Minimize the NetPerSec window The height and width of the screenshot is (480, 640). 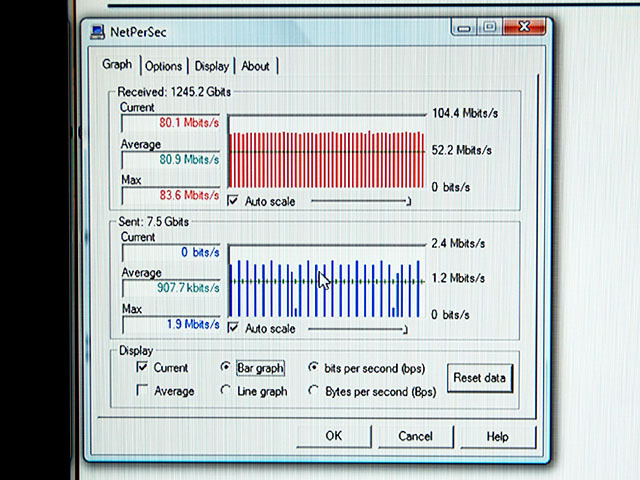tap(464, 28)
